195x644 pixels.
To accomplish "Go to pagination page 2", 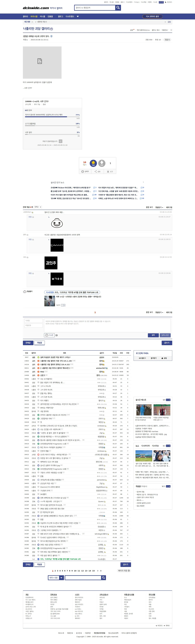I will [55, 571].
